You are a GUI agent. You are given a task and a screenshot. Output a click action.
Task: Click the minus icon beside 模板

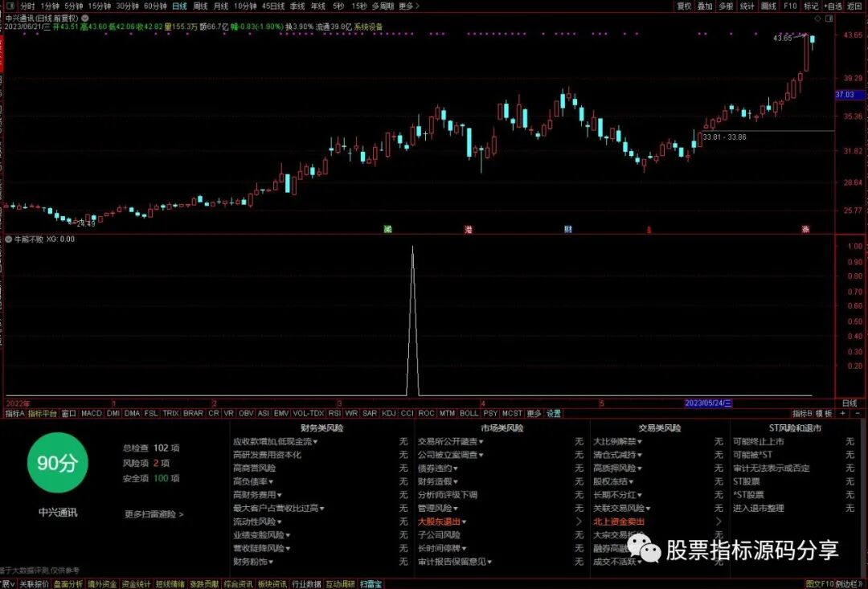click(x=858, y=414)
